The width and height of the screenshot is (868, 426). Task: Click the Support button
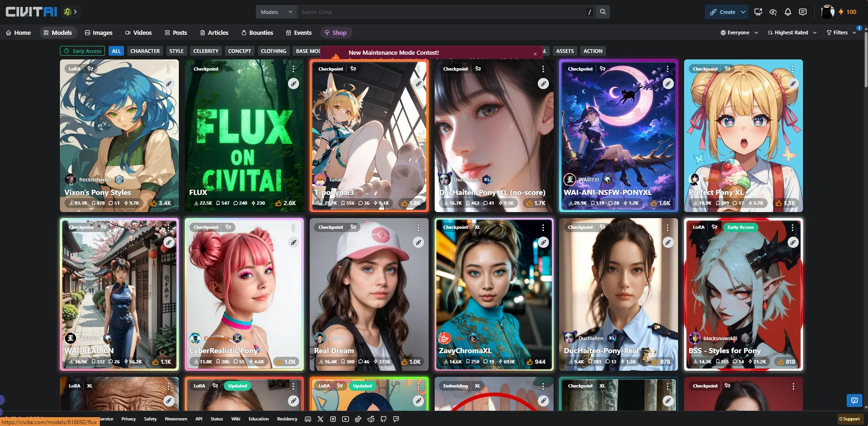click(849, 419)
